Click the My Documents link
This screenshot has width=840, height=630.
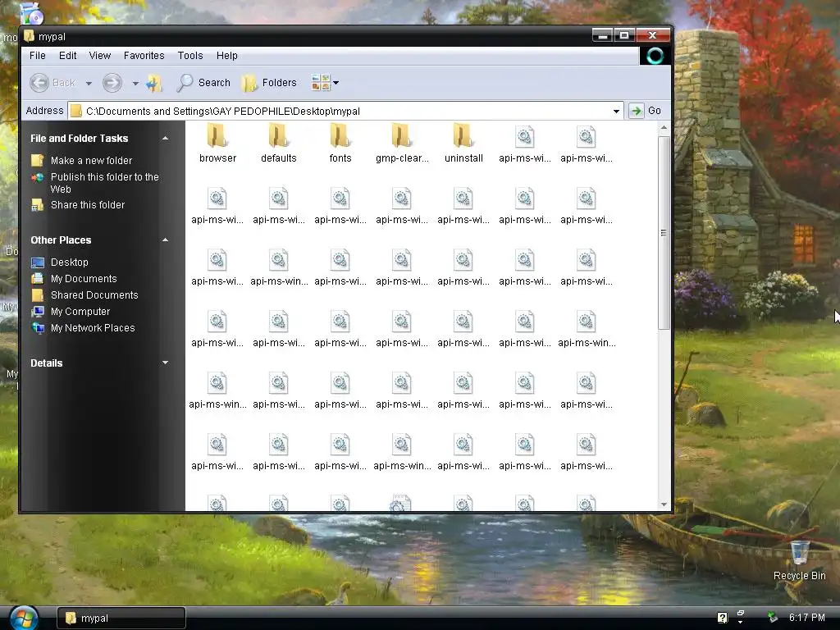84,279
